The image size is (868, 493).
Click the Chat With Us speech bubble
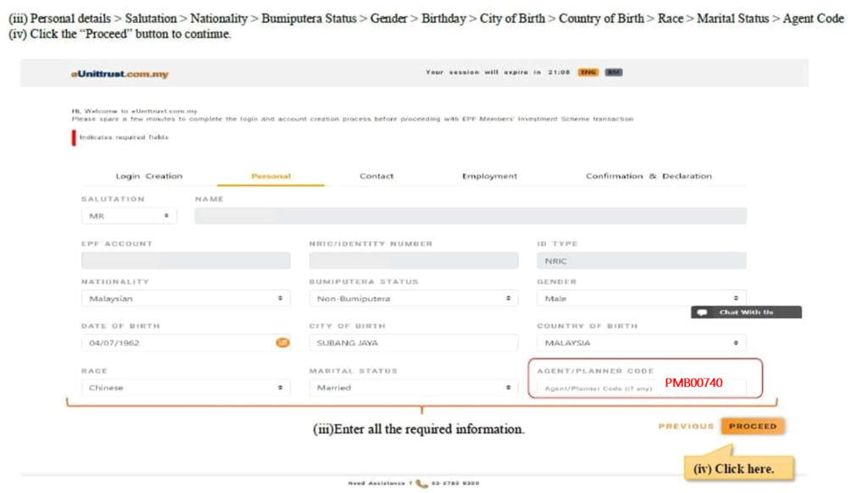(702, 313)
